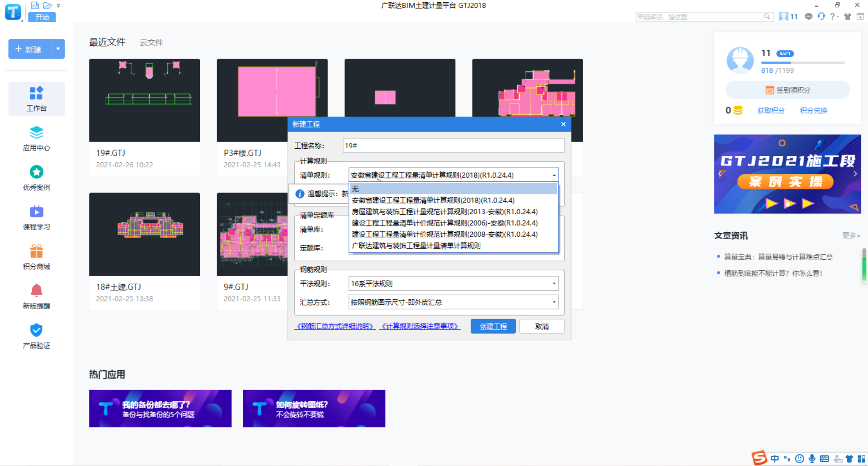Viewport: 868px width, 466px height.
Task: Click the new file icon in quick toolbar
Action: [35, 5]
